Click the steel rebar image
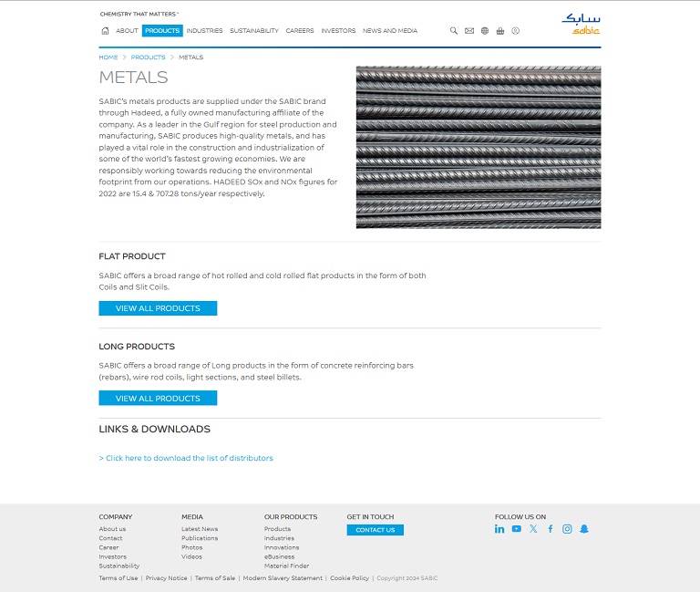Image resolution: width=700 pixels, height=592 pixels. 478,147
